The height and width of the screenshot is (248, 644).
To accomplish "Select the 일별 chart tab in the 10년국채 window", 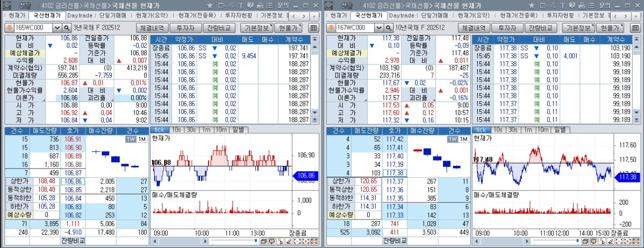I will tap(560, 129).
